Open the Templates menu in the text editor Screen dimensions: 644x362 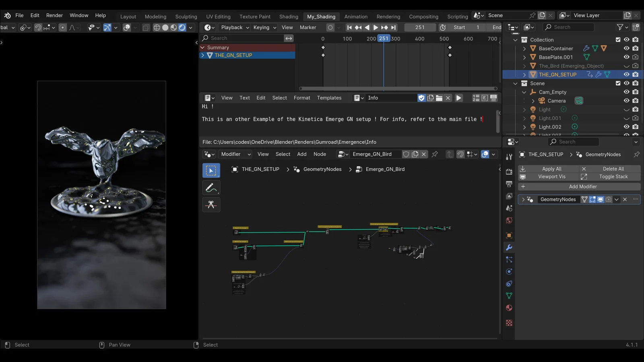329,98
